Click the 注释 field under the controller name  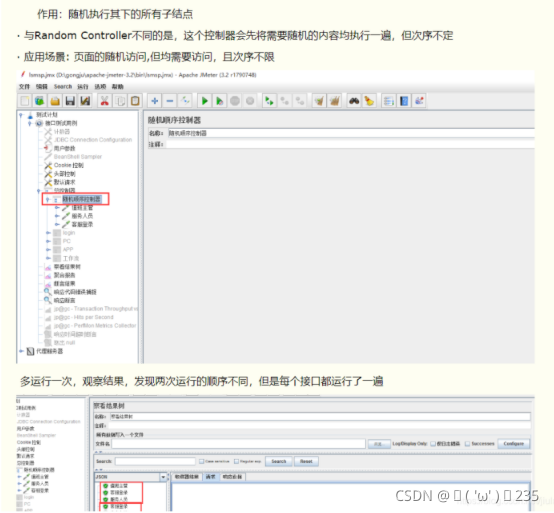pyautogui.click(x=350, y=144)
